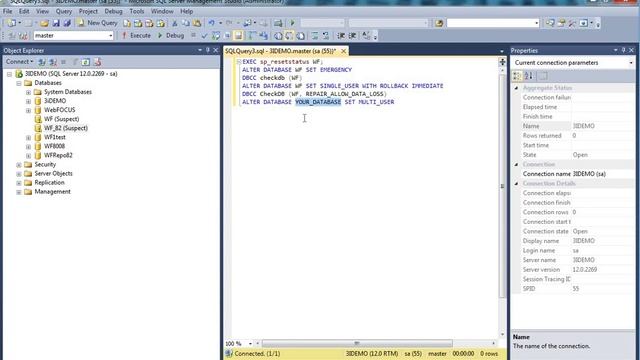Click the Alphabetical sort icon in Properties
640x360 pixels.
click(529, 76)
